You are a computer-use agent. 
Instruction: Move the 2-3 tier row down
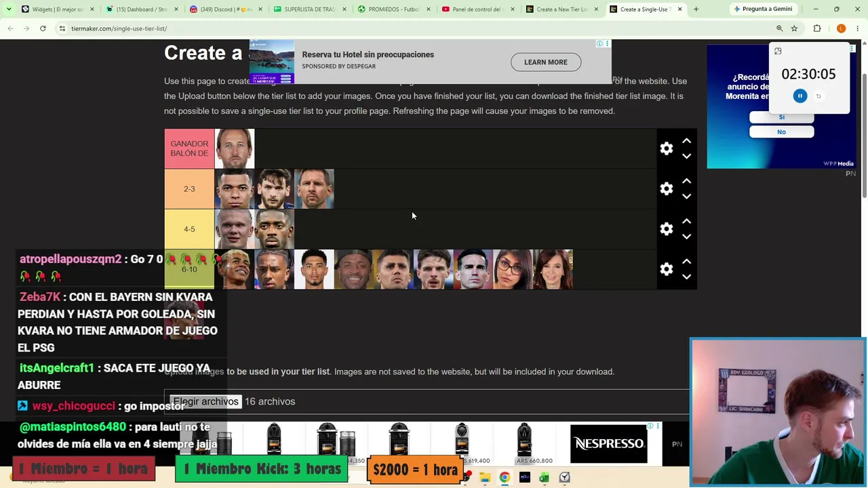click(686, 196)
